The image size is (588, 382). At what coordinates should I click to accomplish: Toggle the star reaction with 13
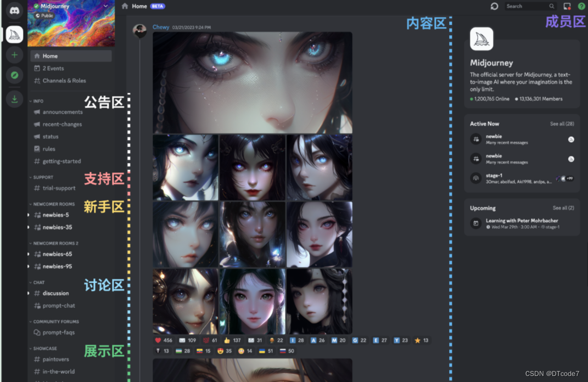422,340
